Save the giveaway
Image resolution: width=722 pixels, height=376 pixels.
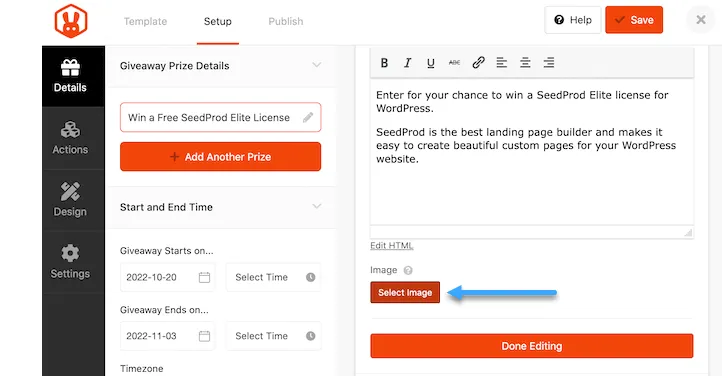pyautogui.click(x=634, y=20)
